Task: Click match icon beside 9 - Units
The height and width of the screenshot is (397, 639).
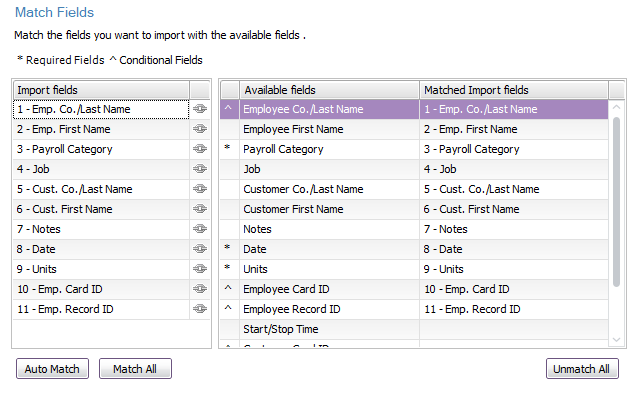Action: point(200,269)
